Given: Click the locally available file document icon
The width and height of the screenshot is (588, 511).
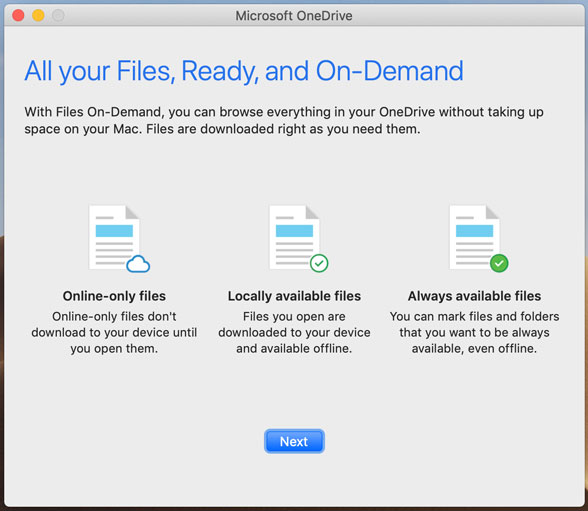Looking at the screenshot, I should pyautogui.click(x=294, y=237).
